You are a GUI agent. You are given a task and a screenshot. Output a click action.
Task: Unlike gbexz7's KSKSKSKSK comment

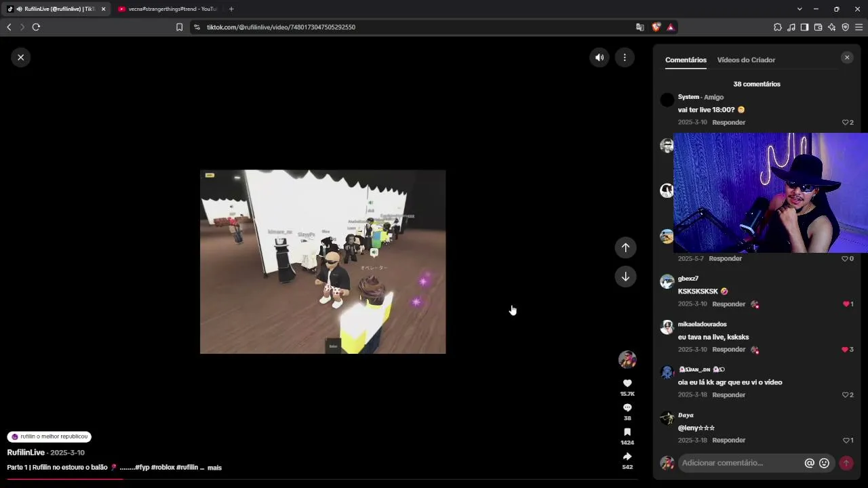pyautogui.click(x=848, y=304)
